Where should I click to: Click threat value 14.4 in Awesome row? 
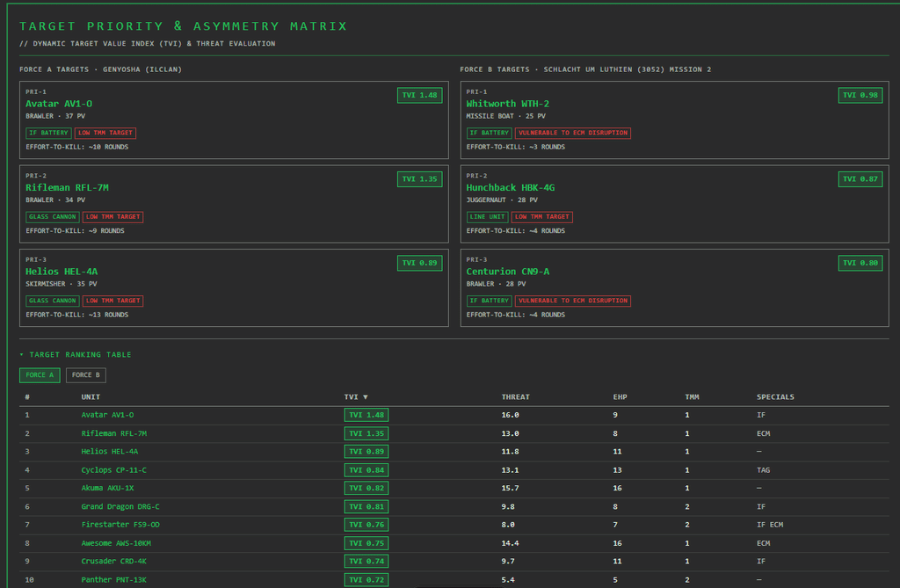[x=510, y=543]
